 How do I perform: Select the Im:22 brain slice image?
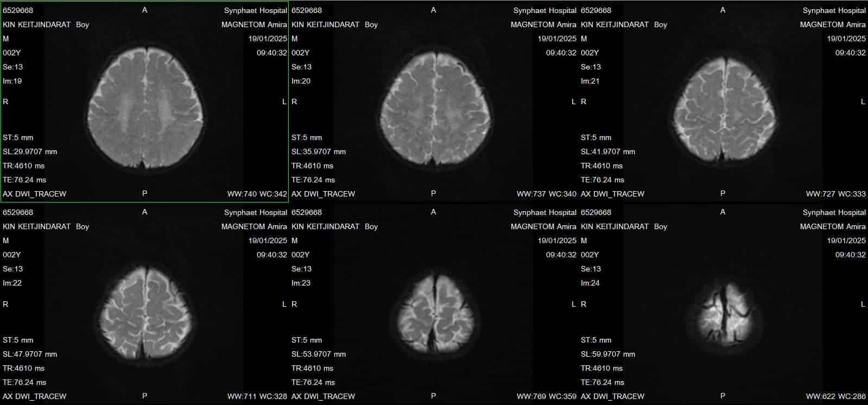point(145,311)
